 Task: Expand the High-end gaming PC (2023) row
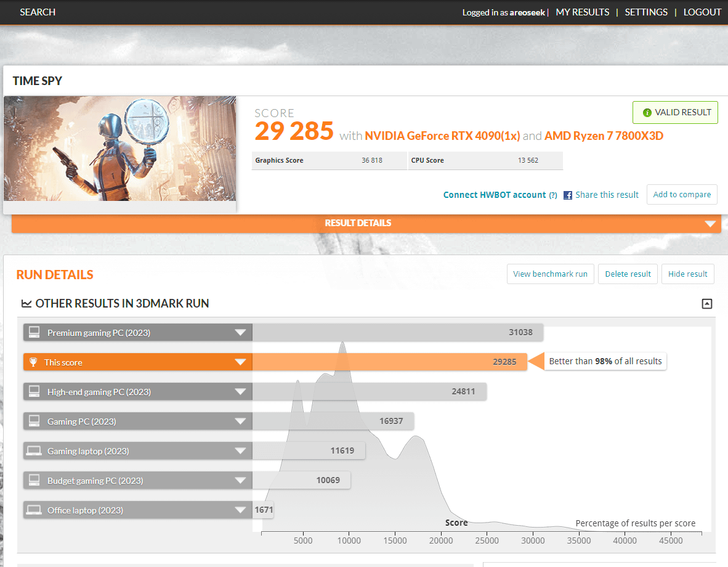(x=240, y=391)
